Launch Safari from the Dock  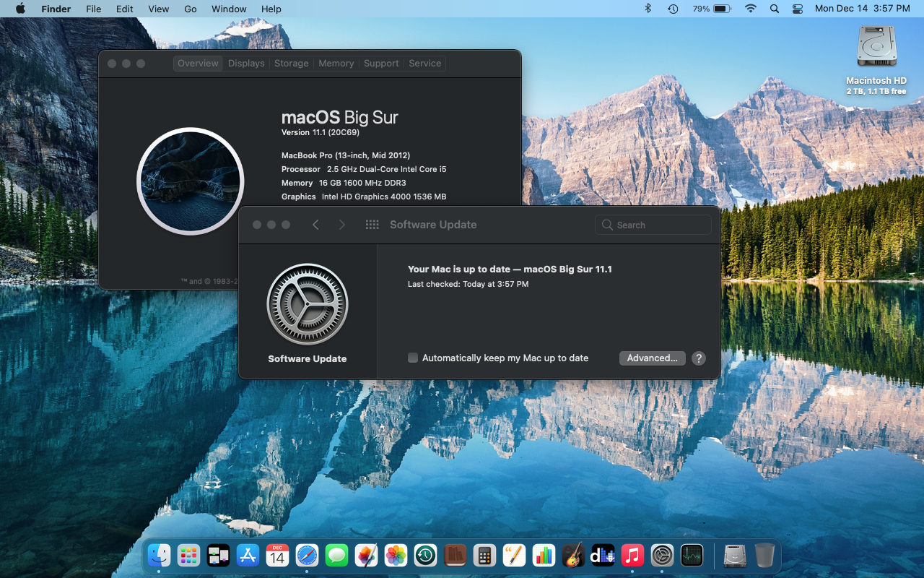[307, 555]
